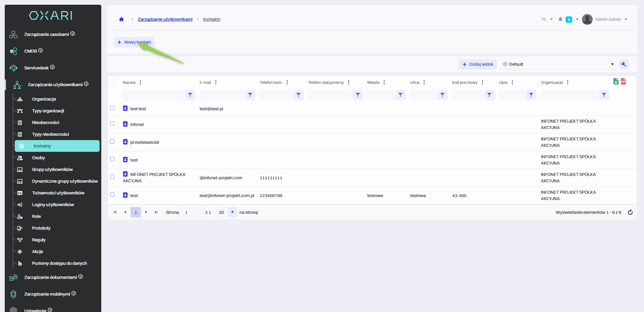The width and height of the screenshot is (644, 312).
Task: Expand the items-per-page dropdown
Action: 232,212
